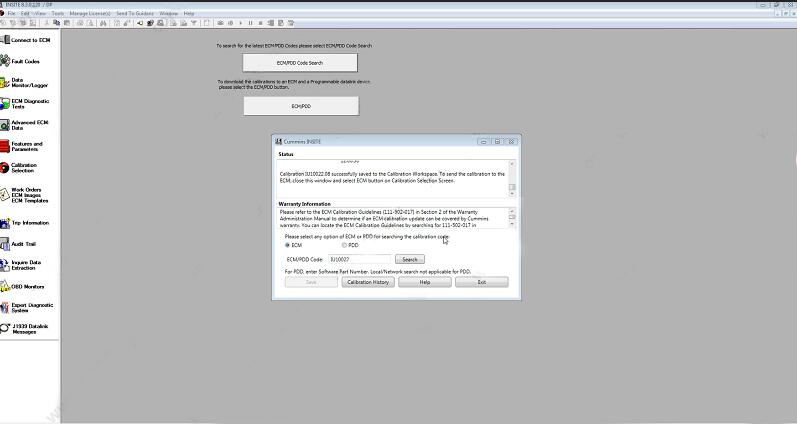
Task: Open Features and Parameters in sidebar
Action: (x=22, y=146)
